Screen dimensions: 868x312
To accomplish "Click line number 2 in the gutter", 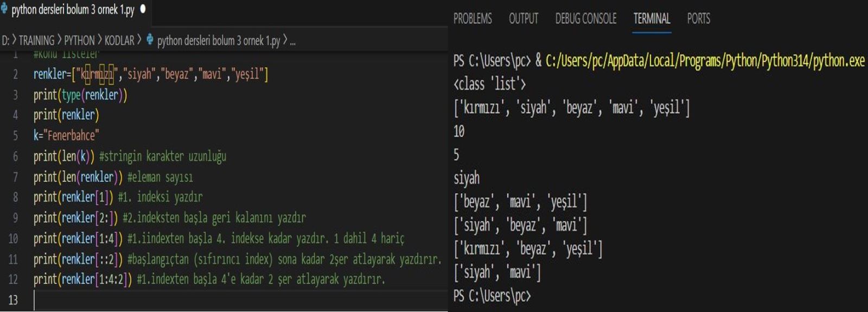I will pos(15,74).
